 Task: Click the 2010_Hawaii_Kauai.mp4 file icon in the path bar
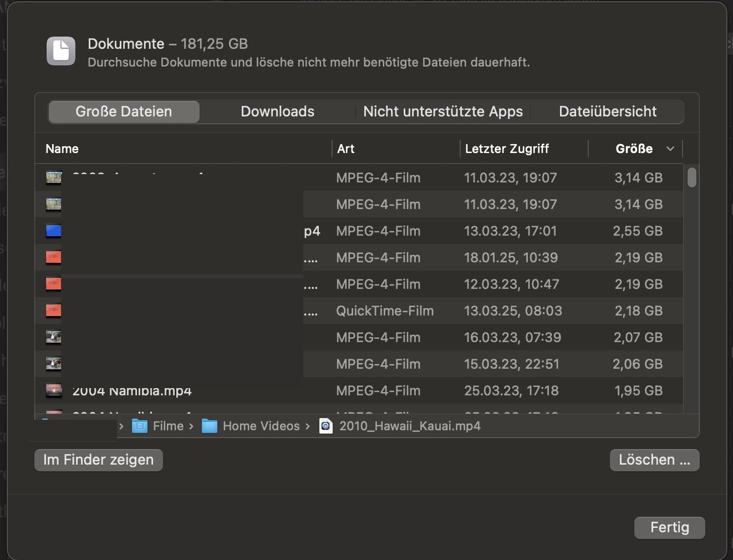pyautogui.click(x=326, y=426)
